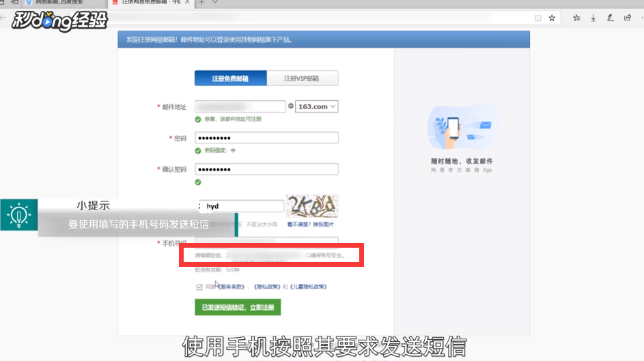The width and height of the screenshot is (644, 361).
Task: Switch to the 注册免费邮箱 tab
Action: (230, 78)
